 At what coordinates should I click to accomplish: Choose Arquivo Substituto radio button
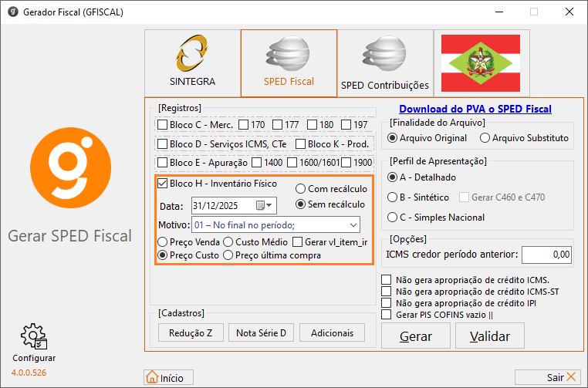[485, 138]
